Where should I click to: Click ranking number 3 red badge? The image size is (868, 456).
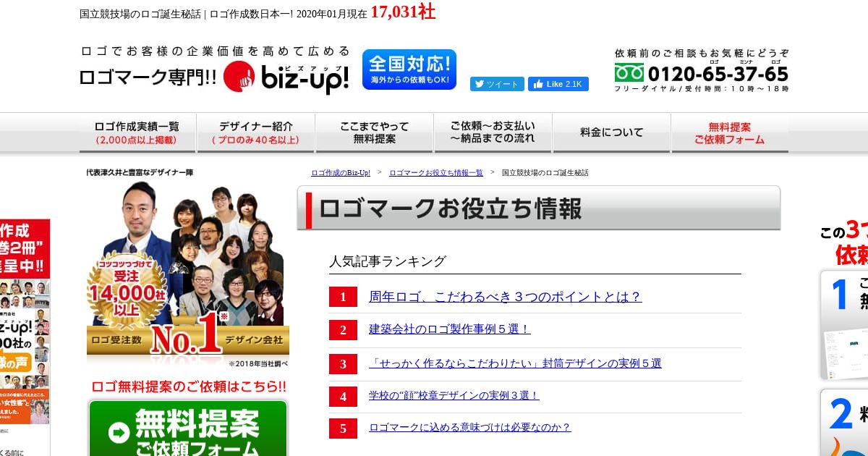[x=343, y=364]
